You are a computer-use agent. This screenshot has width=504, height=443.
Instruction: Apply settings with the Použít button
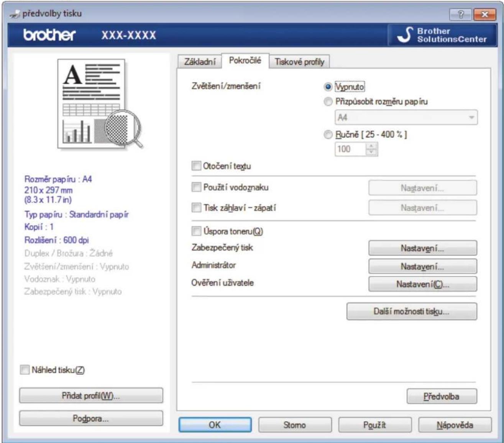pos(374,425)
